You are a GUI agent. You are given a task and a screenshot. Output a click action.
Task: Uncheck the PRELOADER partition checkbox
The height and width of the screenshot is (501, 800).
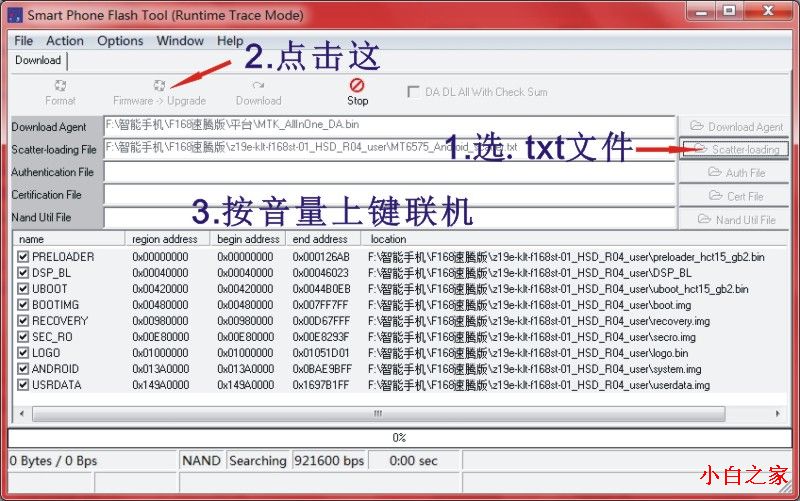[x=23, y=257]
